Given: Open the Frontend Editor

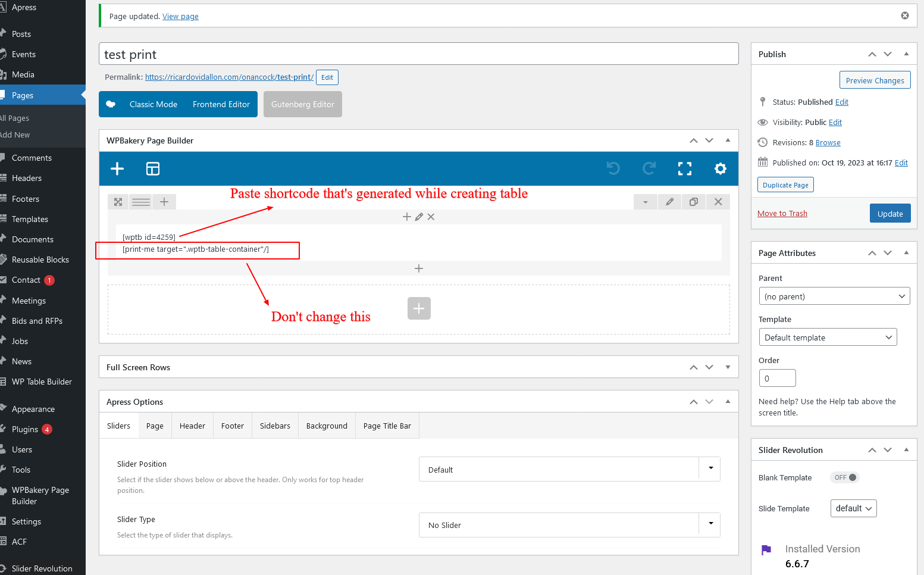Looking at the screenshot, I should pyautogui.click(x=221, y=104).
